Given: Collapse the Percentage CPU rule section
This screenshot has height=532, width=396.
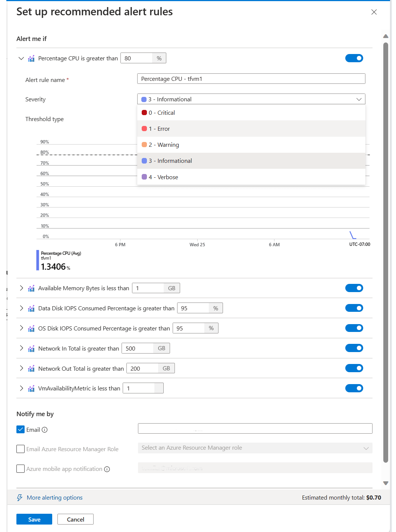Looking at the screenshot, I should click(21, 58).
